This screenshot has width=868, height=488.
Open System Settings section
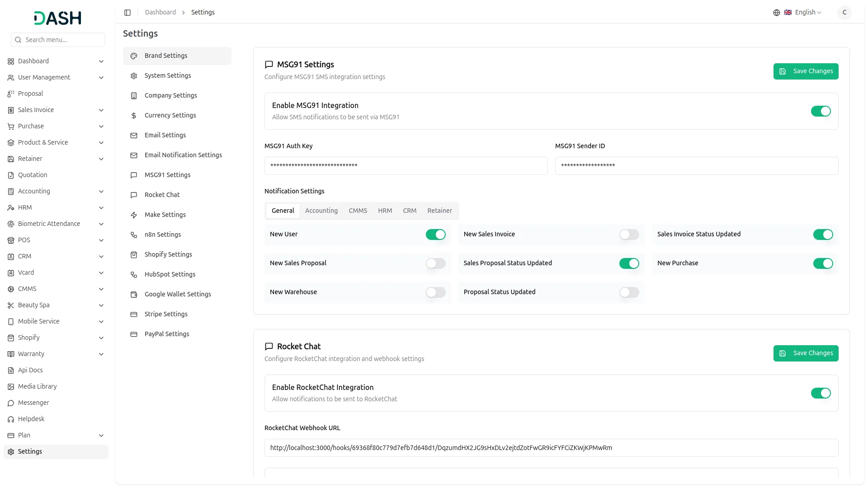pos(177,76)
